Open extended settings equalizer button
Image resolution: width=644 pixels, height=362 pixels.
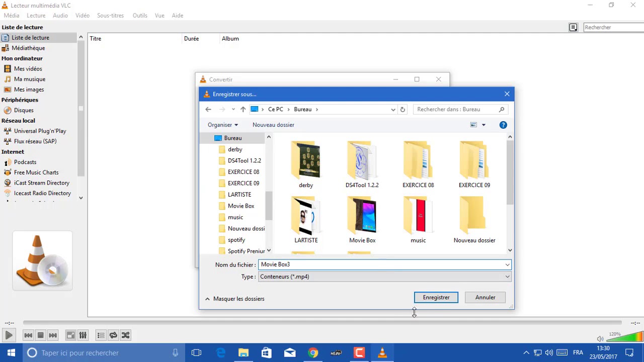(83, 335)
